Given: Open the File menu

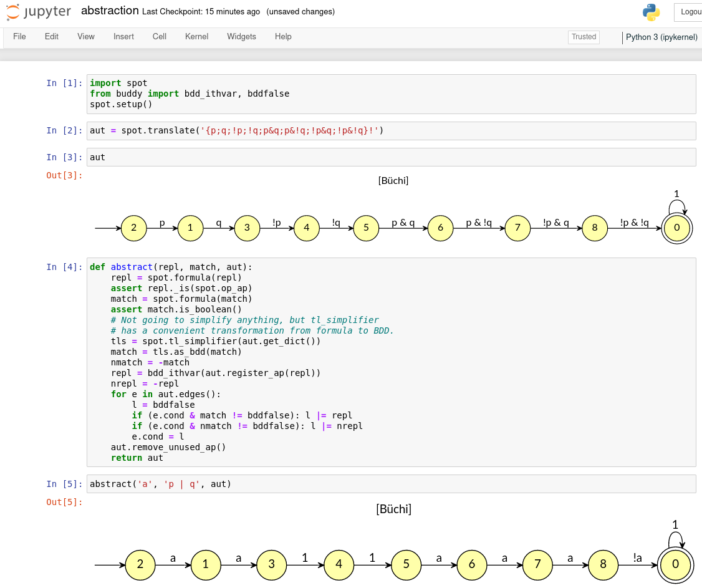Looking at the screenshot, I should (19, 37).
